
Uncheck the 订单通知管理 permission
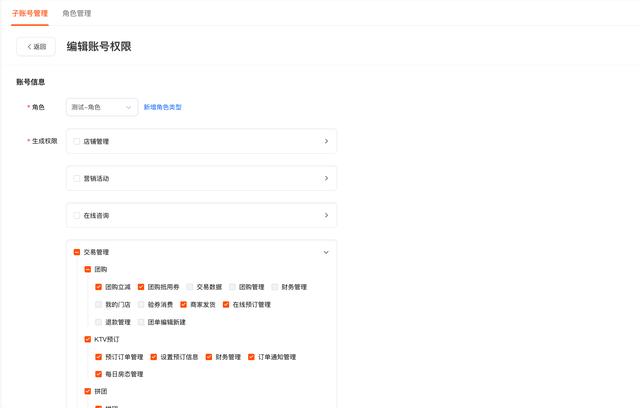coord(251,357)
